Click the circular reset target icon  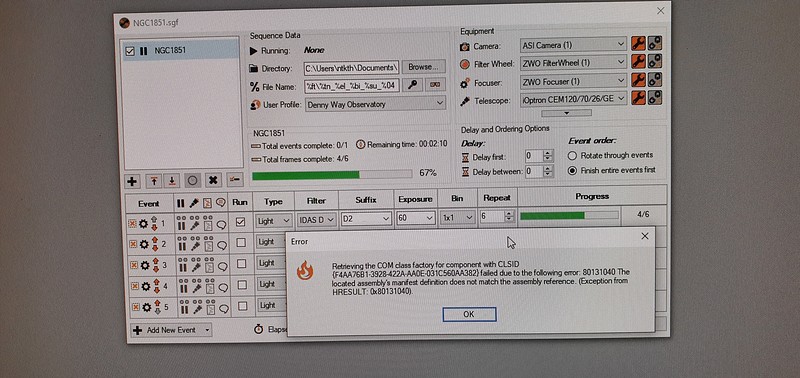[x=192, y=181]
